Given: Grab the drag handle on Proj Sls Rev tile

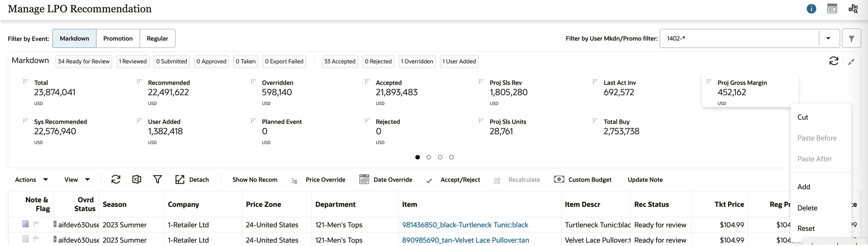Looking at the screenshot, I should (481, 81).
